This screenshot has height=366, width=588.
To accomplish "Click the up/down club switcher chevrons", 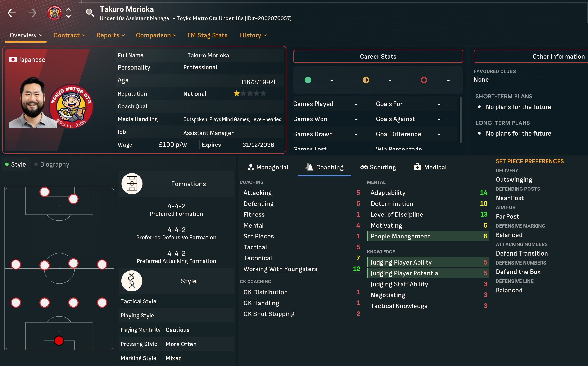I will [x=69, y=13].
